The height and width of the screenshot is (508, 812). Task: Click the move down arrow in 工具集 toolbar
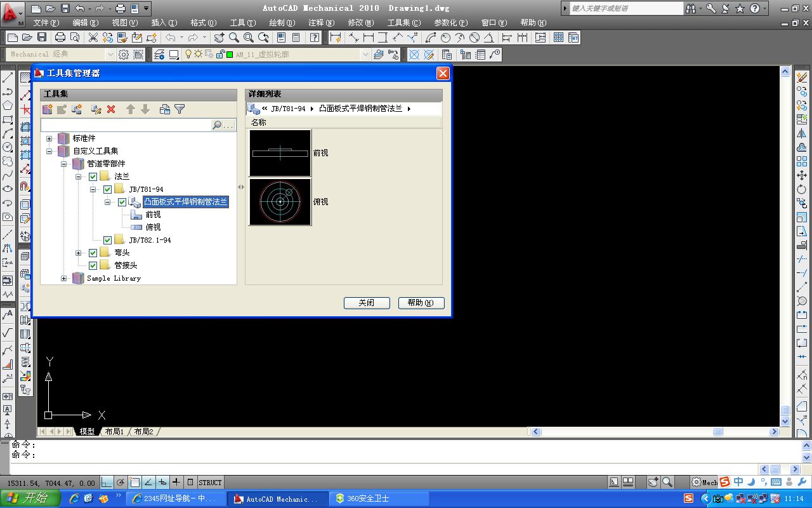pyautogui.click(x=145, y=109)
